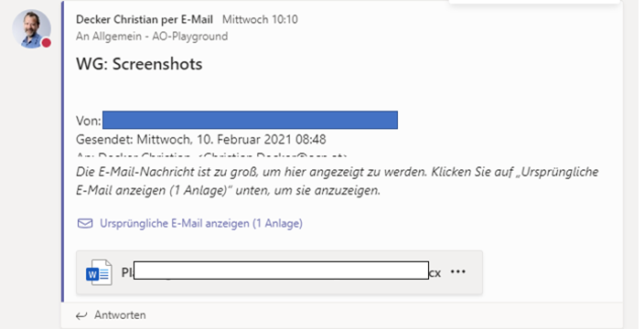The width and height of the screenshot is (644, 329).
Task: Open Ursprüngliche E-Mail anzeigen (1 Anlage)
Action: pos(201,223)
